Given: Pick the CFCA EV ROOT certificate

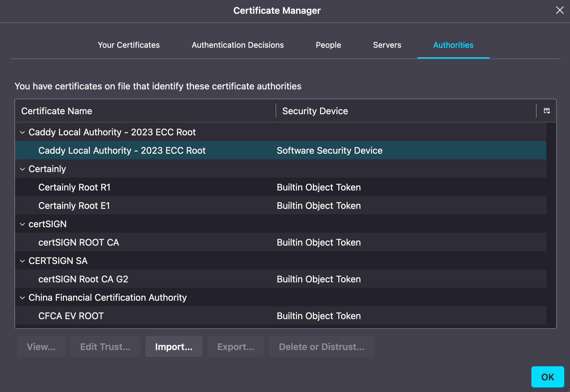Looking at the screenshot, I should click(x=71, y=316).
